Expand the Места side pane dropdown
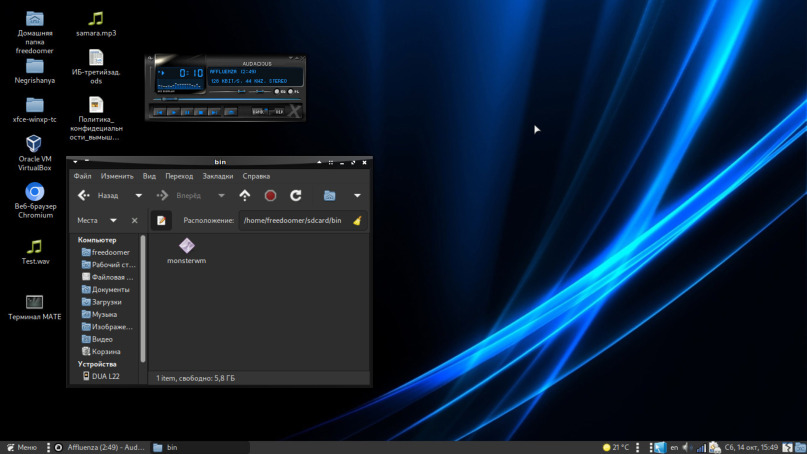 pyautogui.click(x=113, y=220)
